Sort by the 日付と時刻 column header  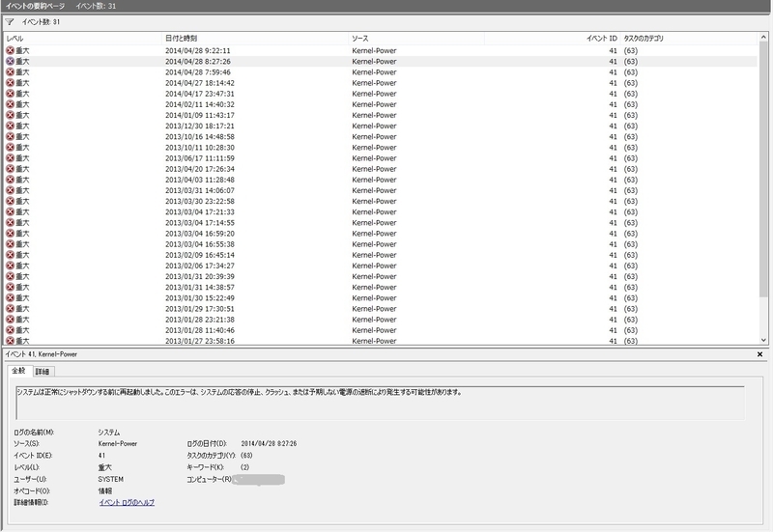click(255, 38)
